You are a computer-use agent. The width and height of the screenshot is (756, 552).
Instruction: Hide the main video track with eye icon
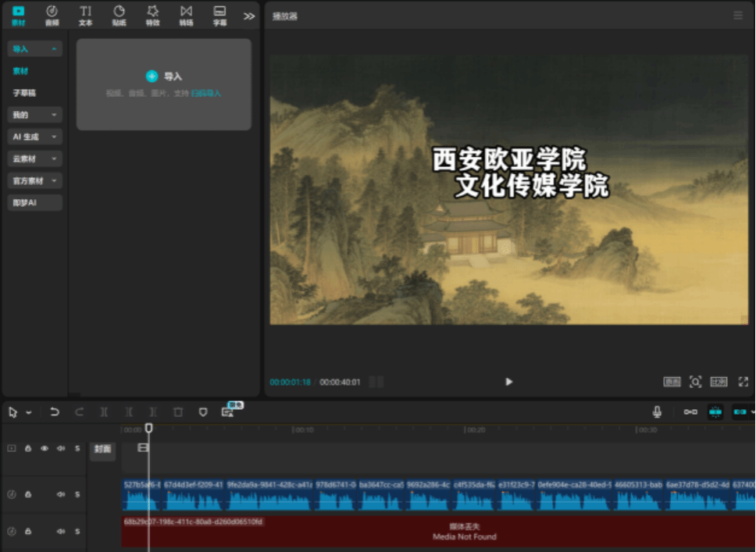pos(45,449)
